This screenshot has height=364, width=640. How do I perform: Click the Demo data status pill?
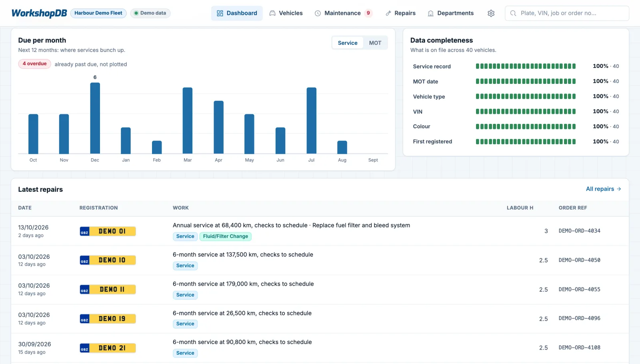pyautogui.click(x=150, y=13)
